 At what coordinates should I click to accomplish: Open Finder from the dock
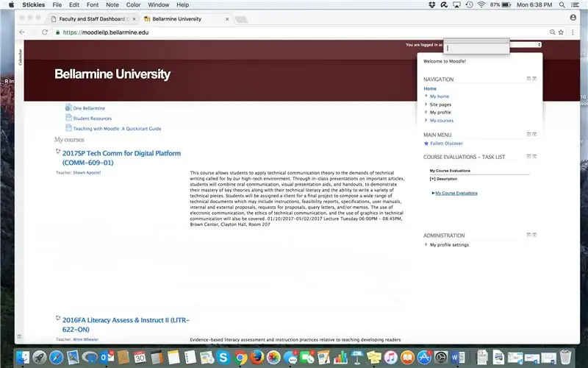point(24,357)
